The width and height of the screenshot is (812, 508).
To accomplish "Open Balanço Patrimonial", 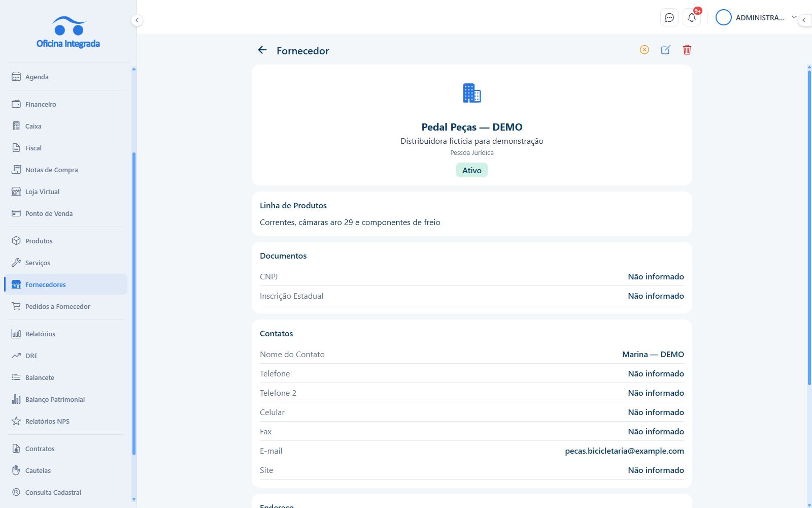I will 66,399.
